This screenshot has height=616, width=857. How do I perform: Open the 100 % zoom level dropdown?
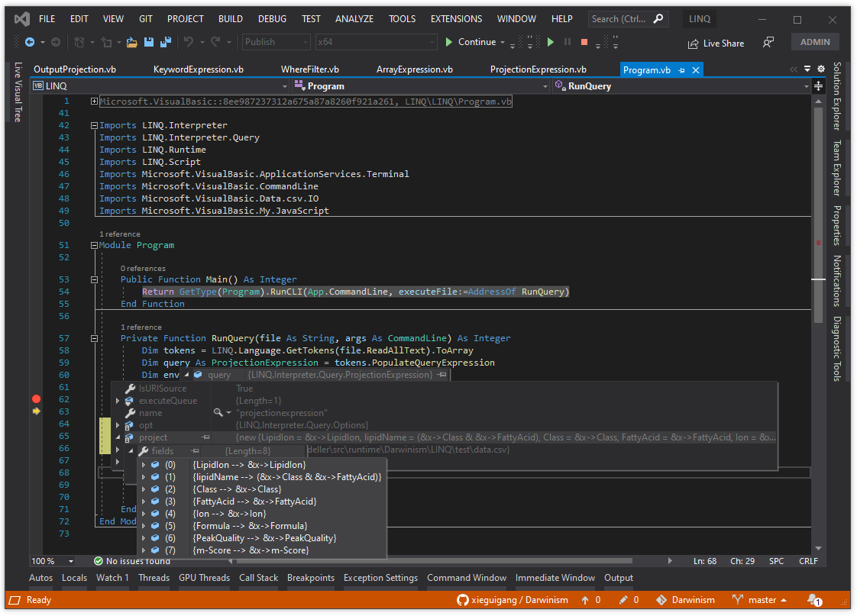point(71,561)
